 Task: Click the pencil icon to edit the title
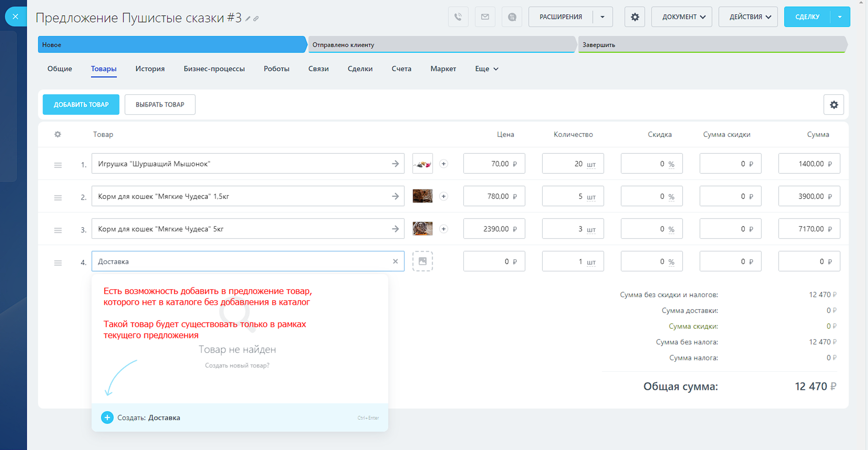point(248,18)
